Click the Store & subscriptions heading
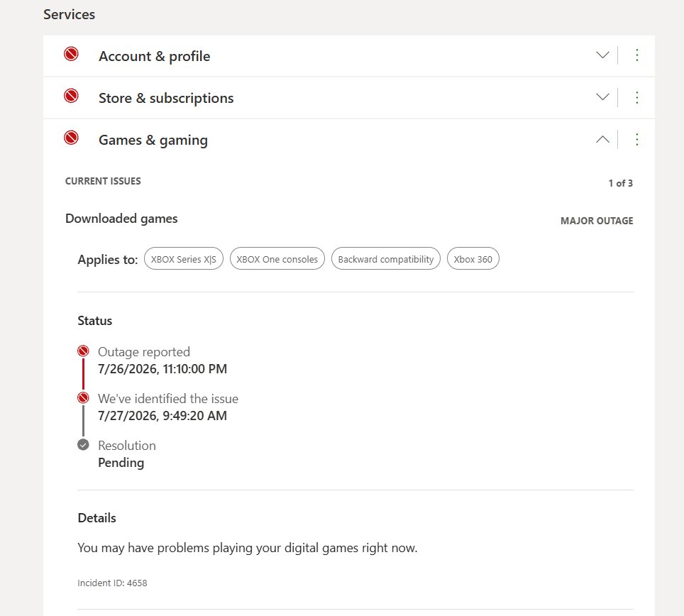Screen dimensions: 684x616 tap(166, 98)
